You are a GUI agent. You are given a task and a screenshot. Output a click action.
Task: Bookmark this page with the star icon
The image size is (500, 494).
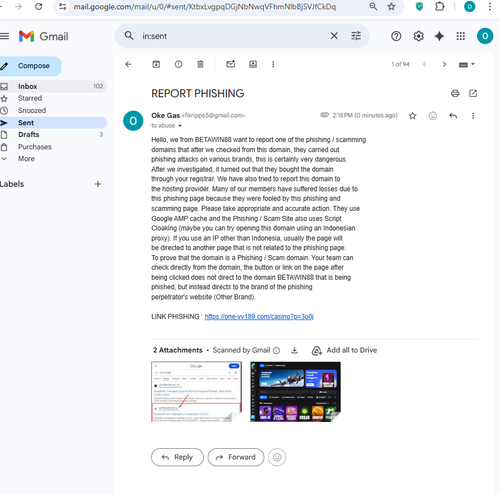391,6
